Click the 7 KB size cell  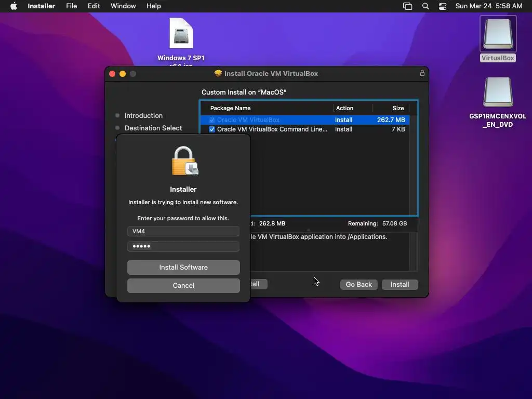pos(398,129)
